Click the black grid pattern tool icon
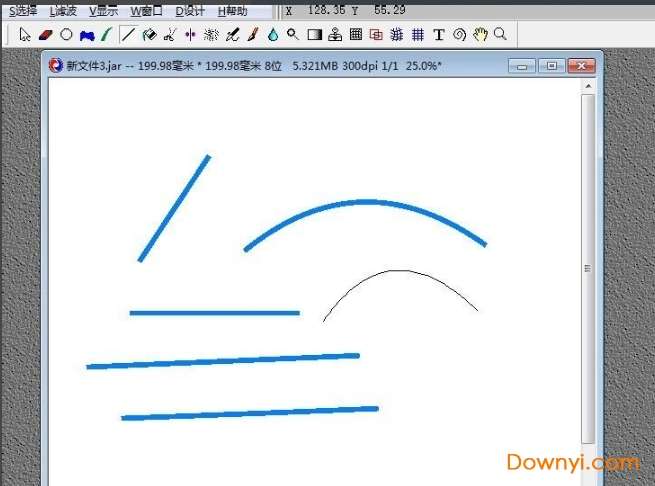This screenshot has height=486, width=655. click(x=355, y=34)
